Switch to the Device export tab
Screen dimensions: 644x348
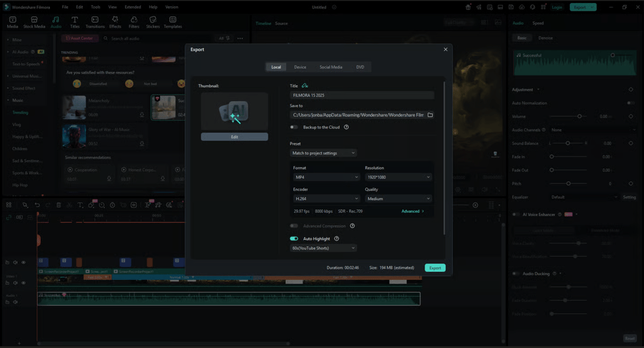pos(300,67)
